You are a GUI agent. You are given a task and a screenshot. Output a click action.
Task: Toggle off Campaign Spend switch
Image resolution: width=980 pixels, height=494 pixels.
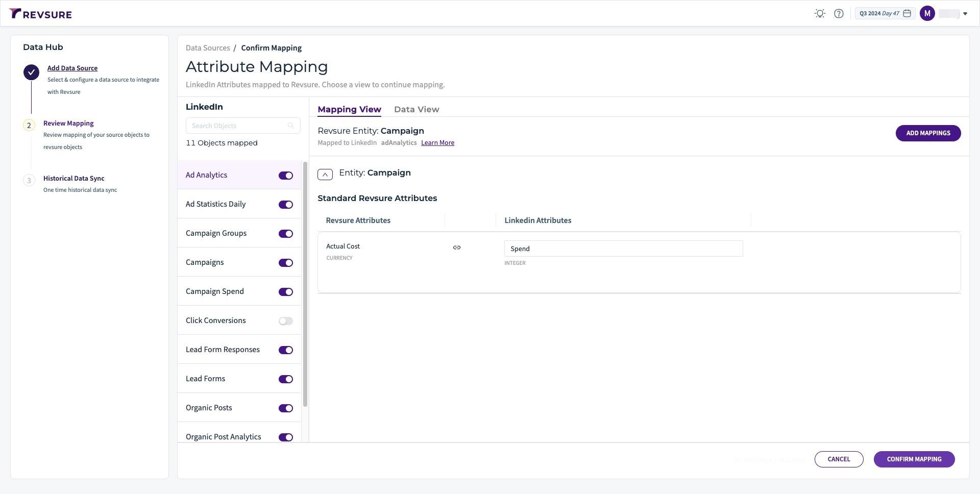(x=286, y=292)
